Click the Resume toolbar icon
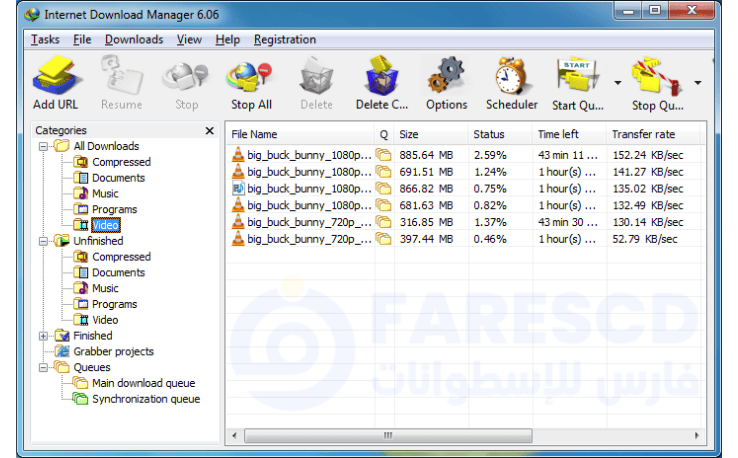The width and height of the screenshot is (738, 458). [121, 83]
